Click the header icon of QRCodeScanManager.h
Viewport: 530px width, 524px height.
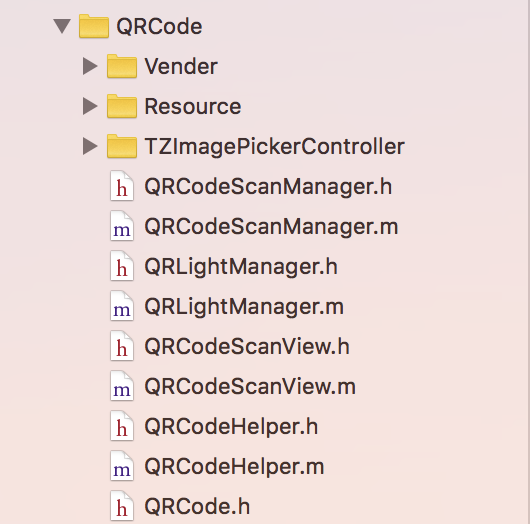coord(122,186)
